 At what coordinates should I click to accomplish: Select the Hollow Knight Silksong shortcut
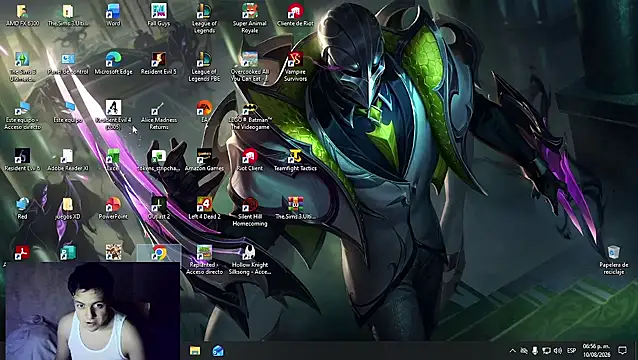click(250, 260)
